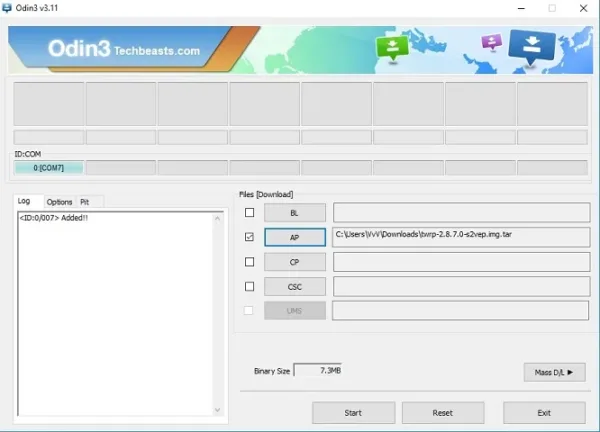The image size is (600, 432).
Task: Click the ID:COM label
Action: coord(28,154)
